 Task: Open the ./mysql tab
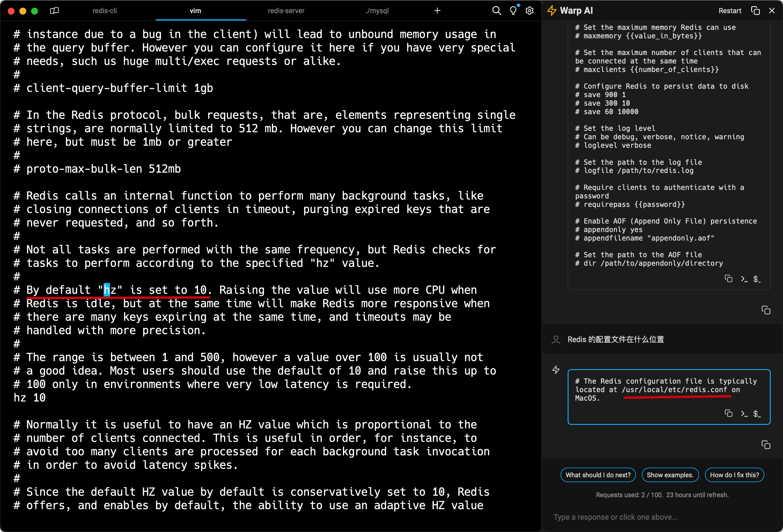click(377, 11)
